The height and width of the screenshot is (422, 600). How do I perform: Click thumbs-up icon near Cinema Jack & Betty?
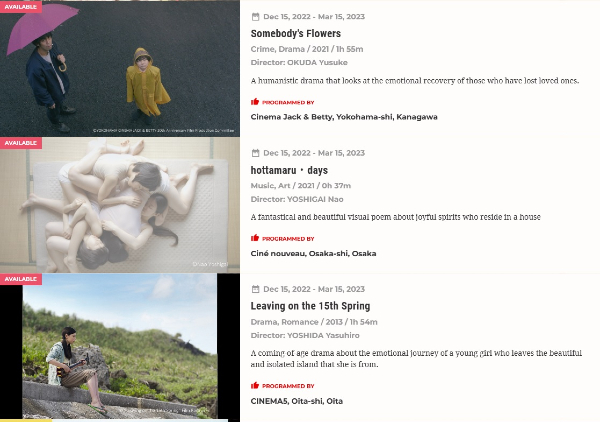coord(255,102)
